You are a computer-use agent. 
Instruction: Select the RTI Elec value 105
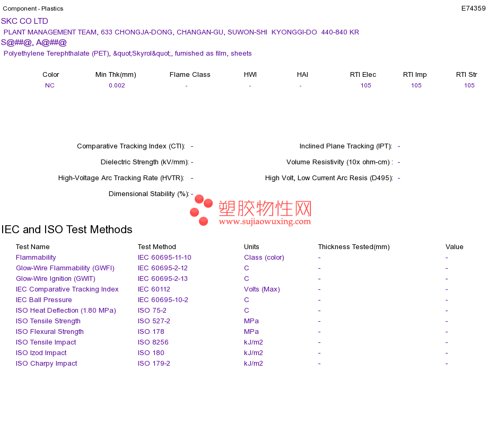366,85
